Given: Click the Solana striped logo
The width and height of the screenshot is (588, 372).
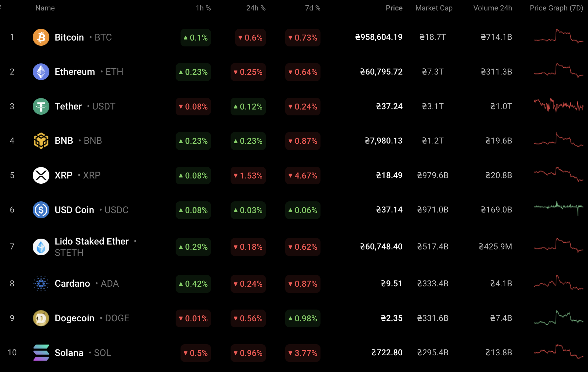Looking at the screenshot, I should tap(41, 353).
